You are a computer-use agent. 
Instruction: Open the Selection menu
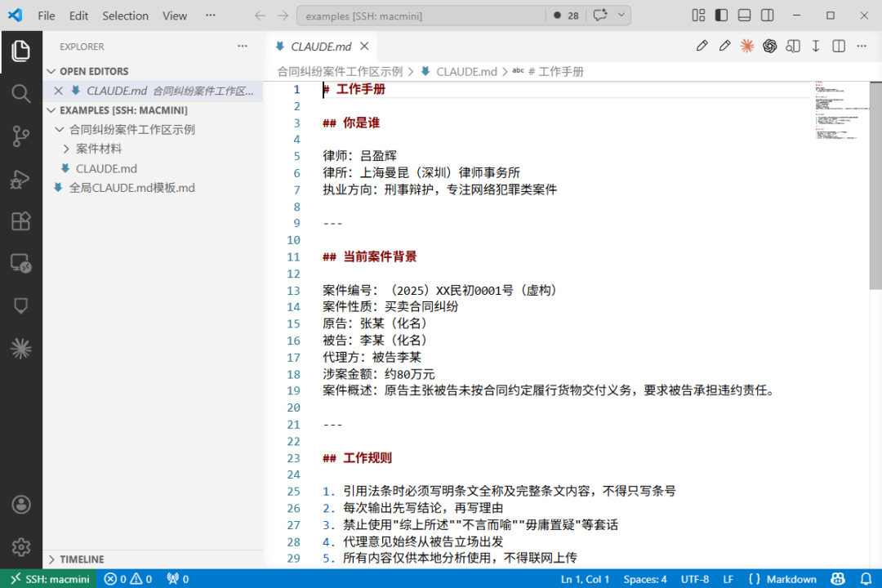coord(125,16)
